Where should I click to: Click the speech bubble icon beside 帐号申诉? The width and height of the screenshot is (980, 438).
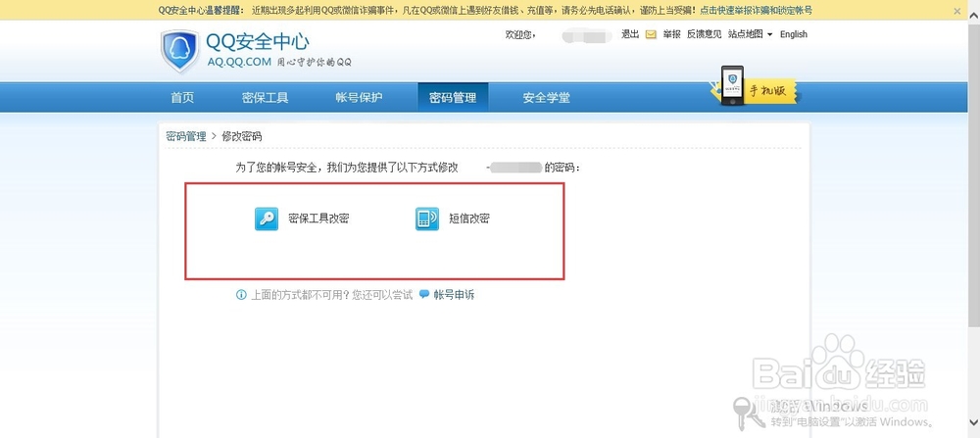[424, 294]
